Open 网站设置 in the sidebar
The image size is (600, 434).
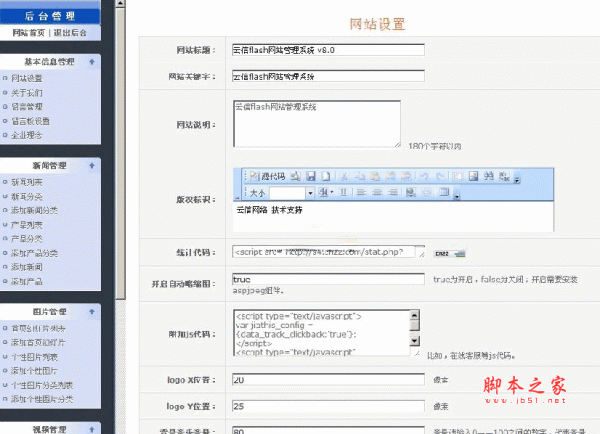click(27, 78)
